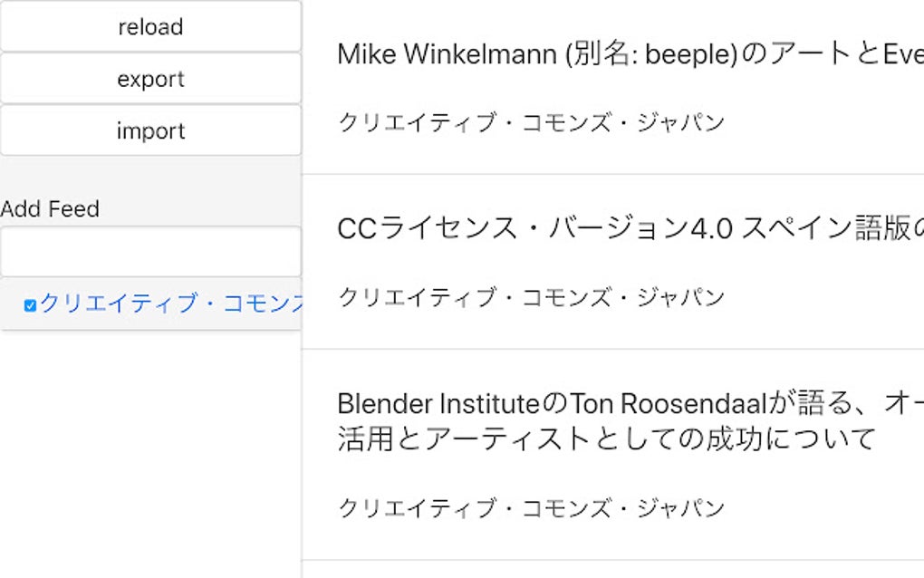Click the 活用とアーティストとしての成功について headline line
The image size is (924, 578).
(x=606, y=439)
